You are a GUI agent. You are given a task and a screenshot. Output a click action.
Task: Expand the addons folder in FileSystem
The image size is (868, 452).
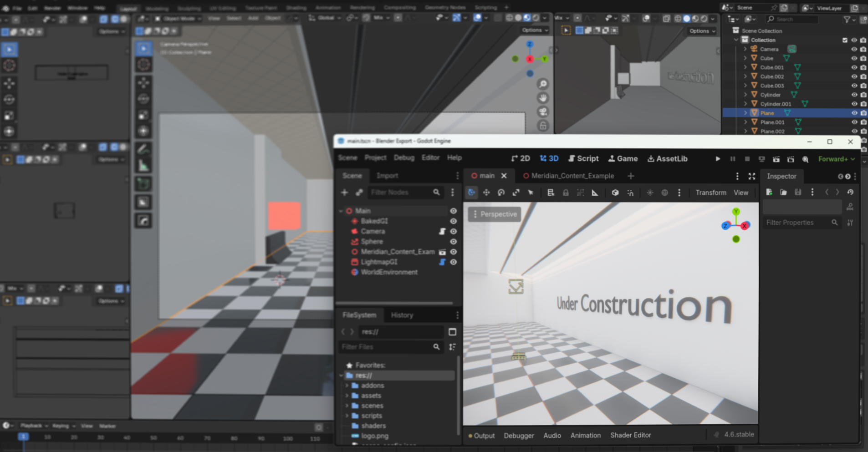pos(347,386)
